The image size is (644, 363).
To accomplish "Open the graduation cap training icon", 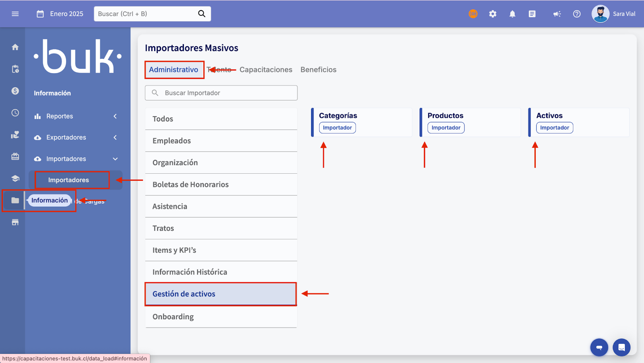I will pyautogui.click(x=15, y=178).
